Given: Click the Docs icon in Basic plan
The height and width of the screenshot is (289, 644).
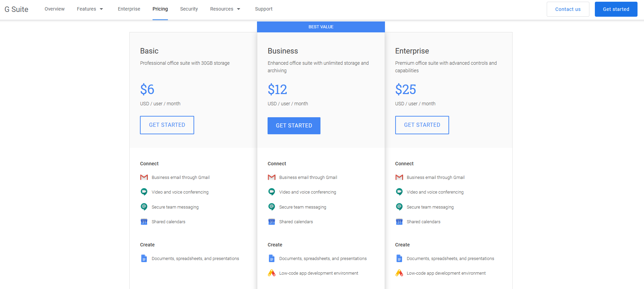Looking at the screenshot, I should (144, 258).
